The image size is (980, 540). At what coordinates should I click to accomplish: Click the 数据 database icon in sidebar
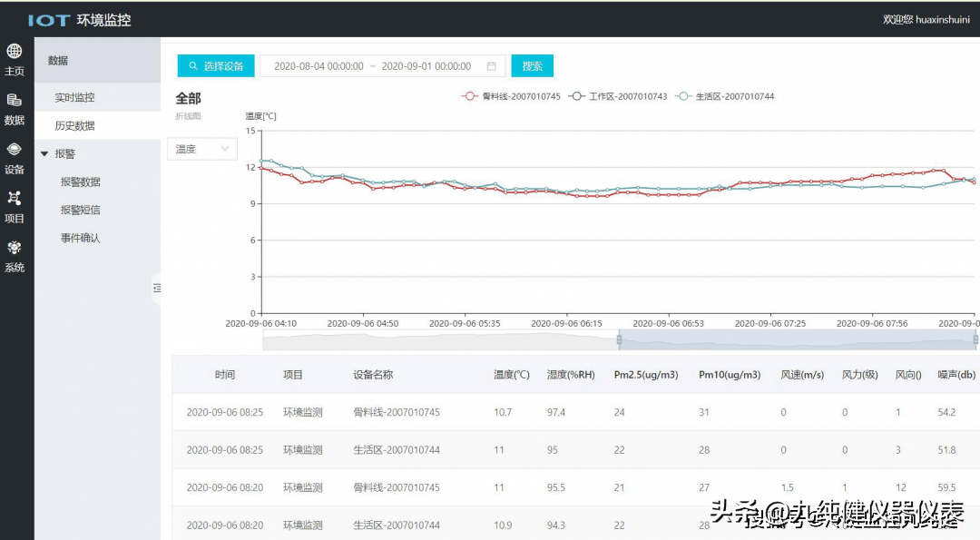pyautogui.click(x=15, y=101)
